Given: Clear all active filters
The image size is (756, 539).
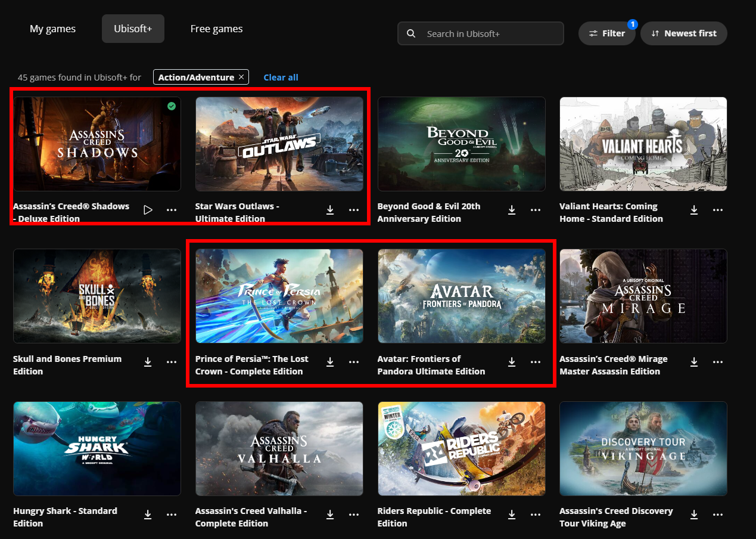Looking at the screenshot, I should click(x=281, y=78).
